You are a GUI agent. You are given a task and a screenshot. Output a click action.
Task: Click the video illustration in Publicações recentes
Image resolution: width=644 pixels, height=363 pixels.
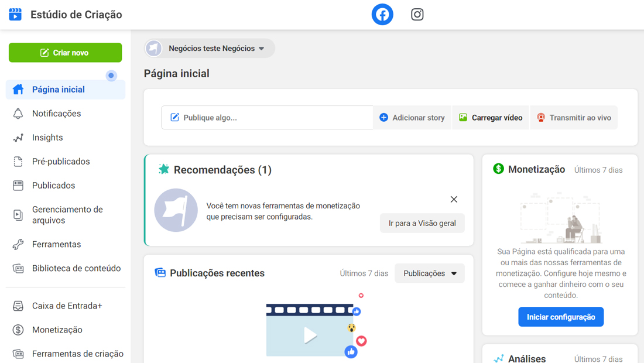click(316, 326)
